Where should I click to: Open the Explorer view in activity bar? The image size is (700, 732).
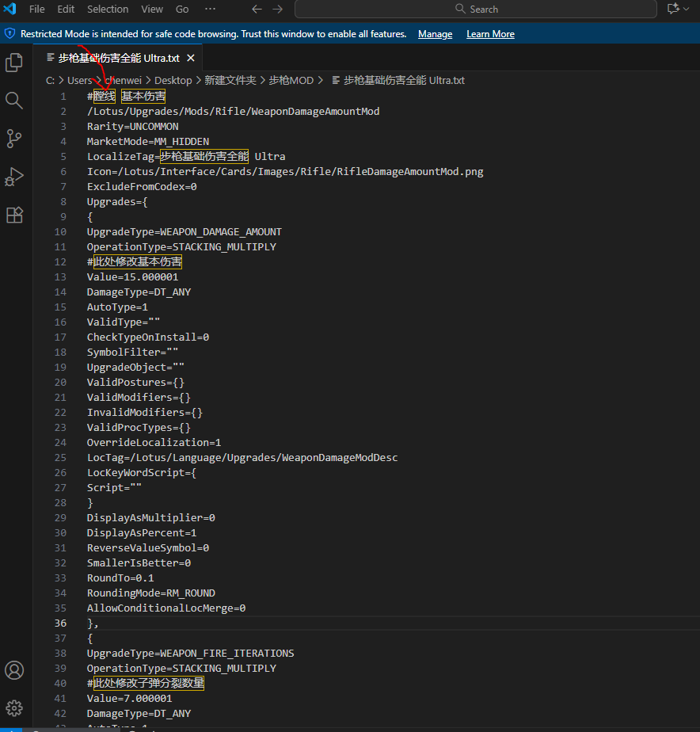pyautogui.click(x=14, y=63)
